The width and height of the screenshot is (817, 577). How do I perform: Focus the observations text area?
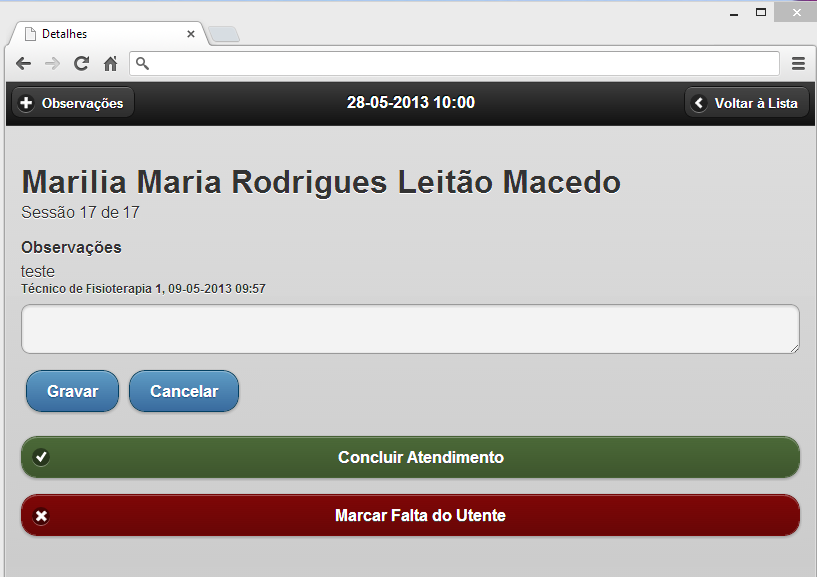point(411,329)
